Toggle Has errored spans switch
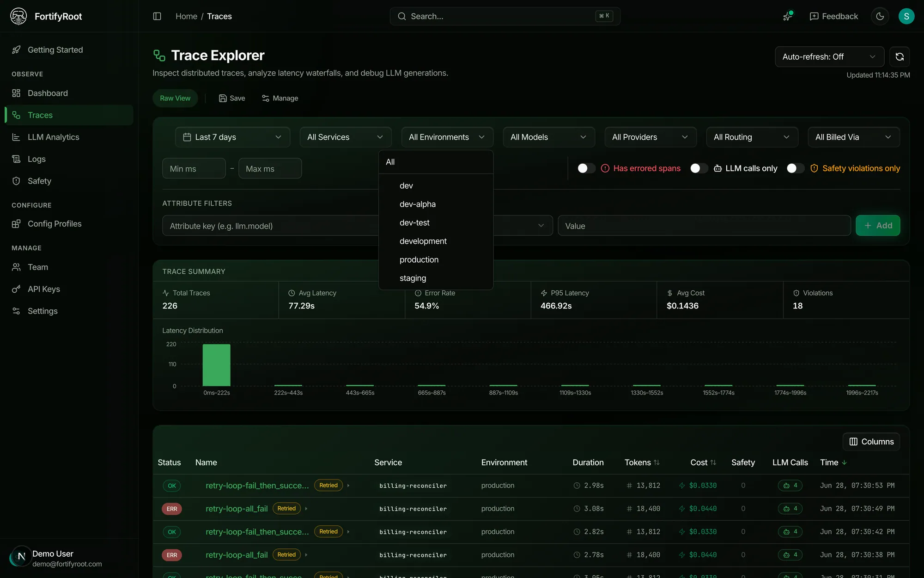The image size is (924, 578). point(586,168)
